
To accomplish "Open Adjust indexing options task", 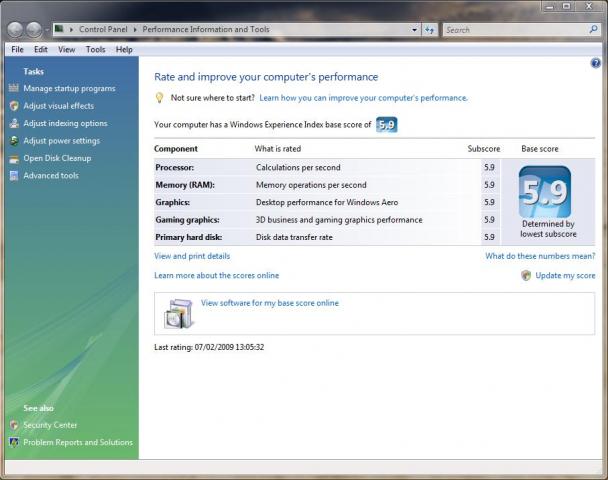I will [x=65, y=123].
